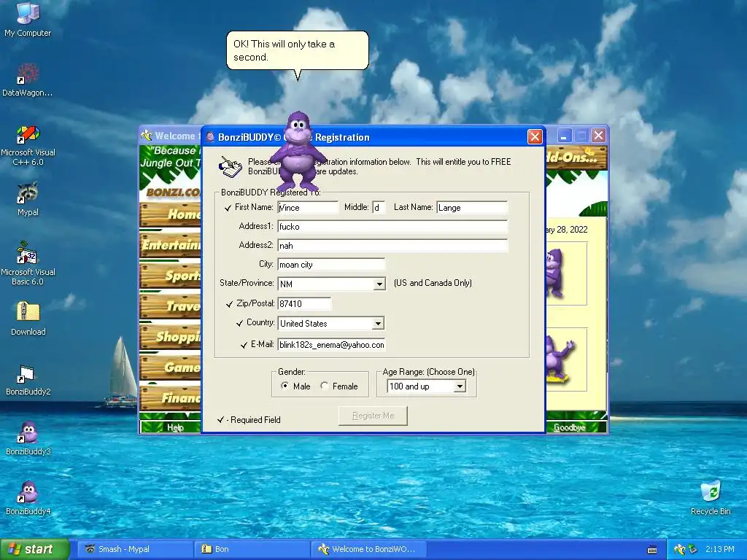
Task: Click the Last Name field containing Lange
Action: [x=472, y=208]
